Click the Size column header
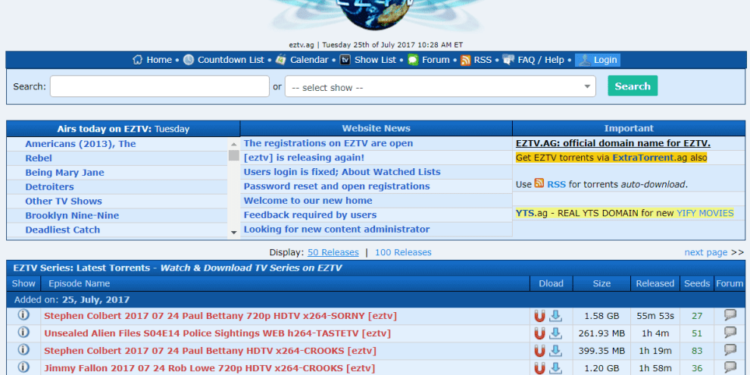This screenshot has width=750, height=375. tap(601, 284)
